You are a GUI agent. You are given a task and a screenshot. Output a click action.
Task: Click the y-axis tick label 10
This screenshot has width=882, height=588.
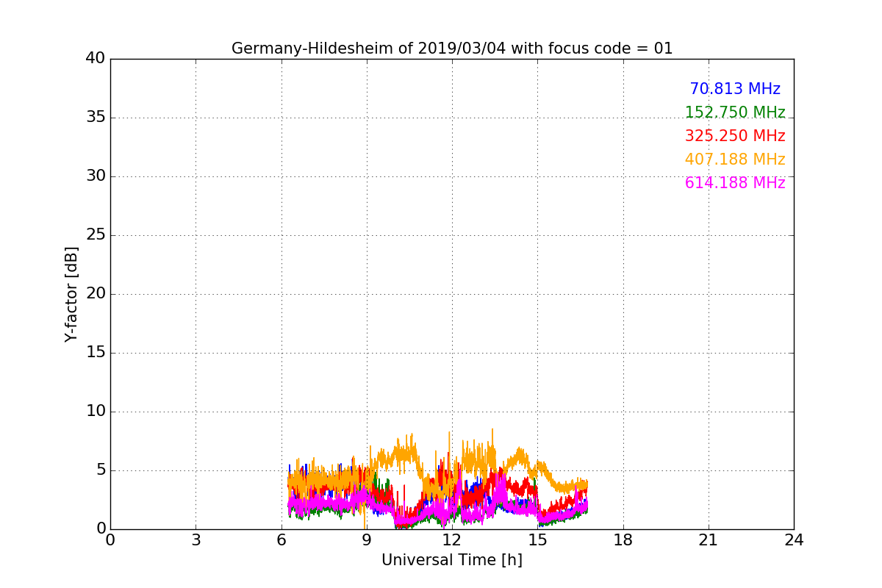coord(96,412)
